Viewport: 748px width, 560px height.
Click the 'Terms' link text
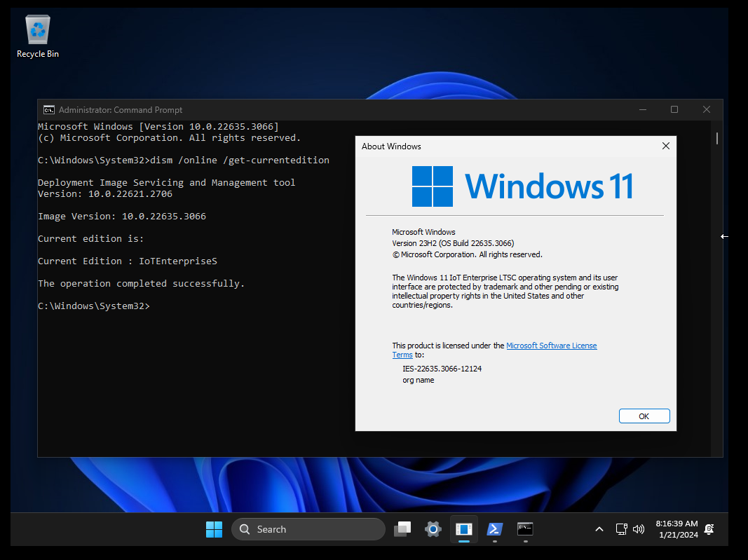402,355
